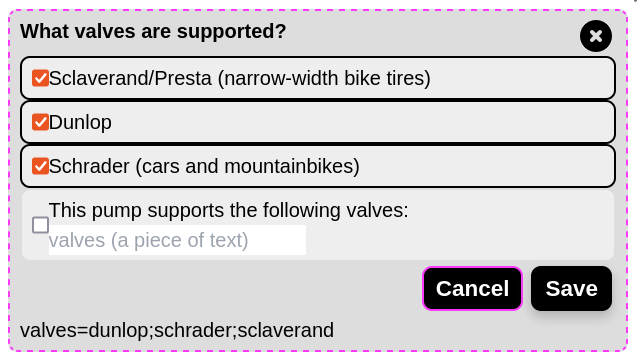This screenshot has height=361, width=638.
Task: Click the white X icon in black circle
Action: [596, 36]
